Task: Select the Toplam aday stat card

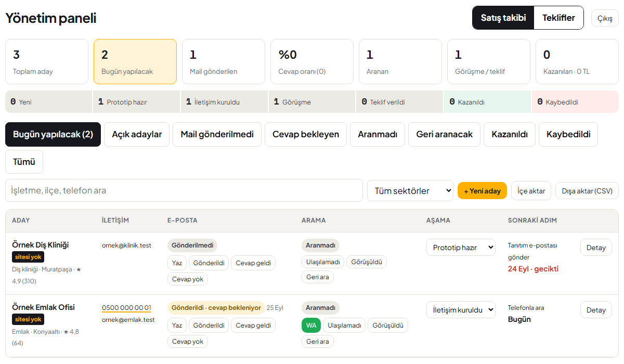Action: [x=47, y=61]
